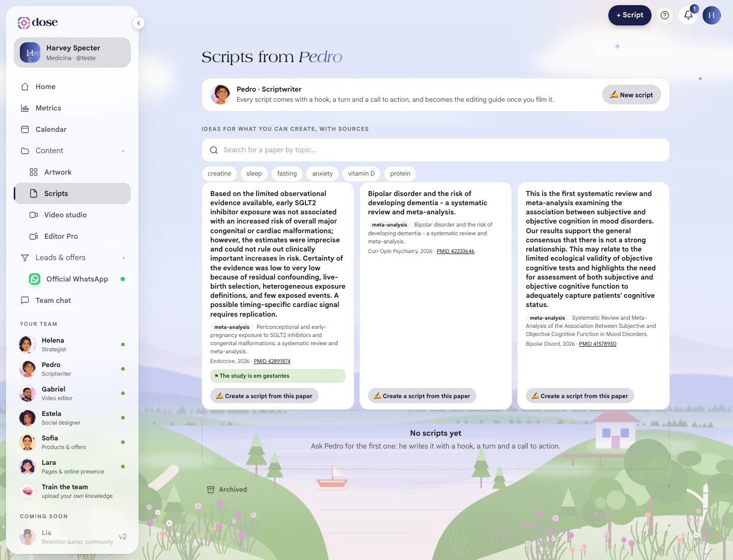
Task: Create script from the subjective cognition paper
Action: coord(580,396)
